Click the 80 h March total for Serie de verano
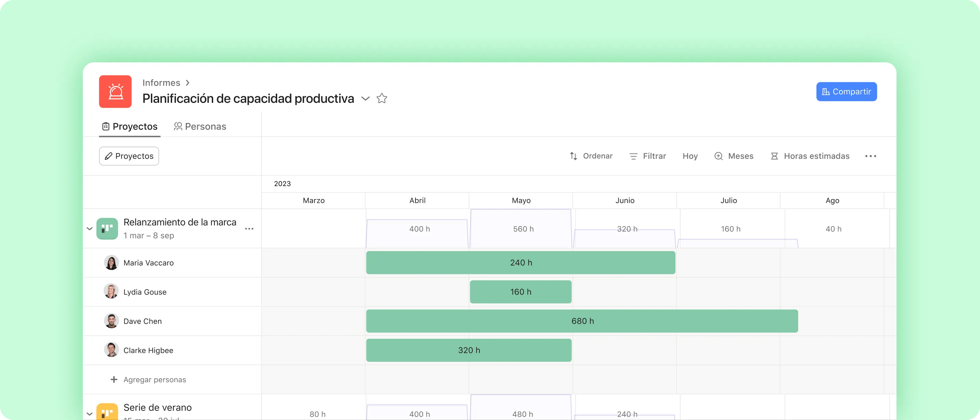The width and height of the screenshot is (980, 420). pyautogui.click(x=317, y=414)
